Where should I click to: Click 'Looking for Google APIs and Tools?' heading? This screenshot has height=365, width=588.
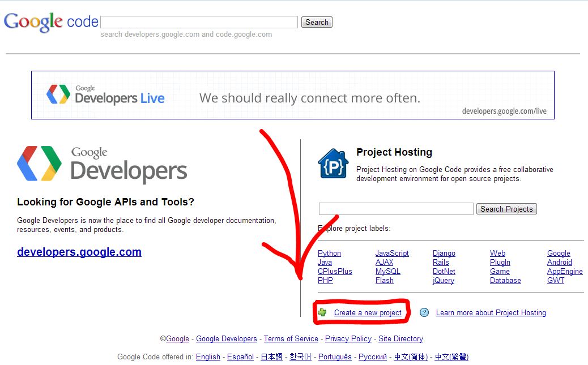point(105,202)
